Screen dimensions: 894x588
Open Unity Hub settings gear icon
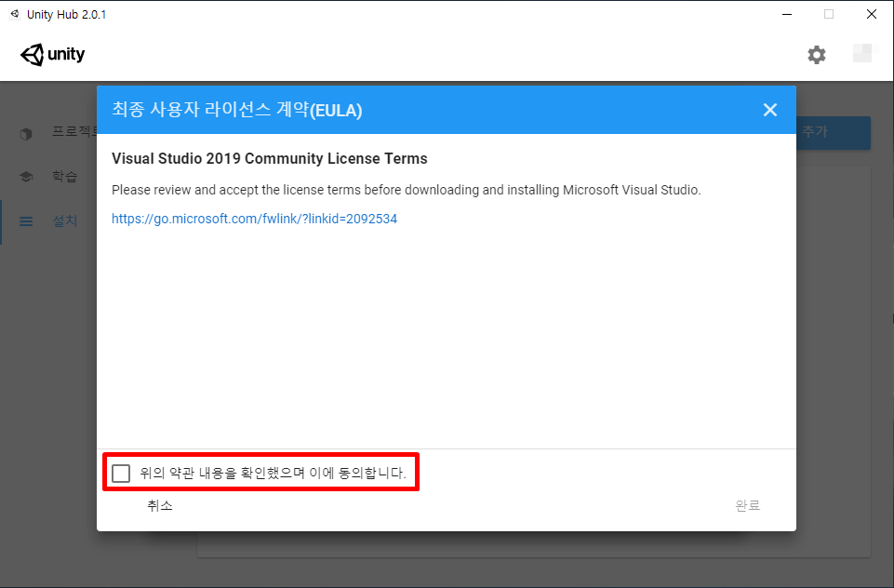817,55
